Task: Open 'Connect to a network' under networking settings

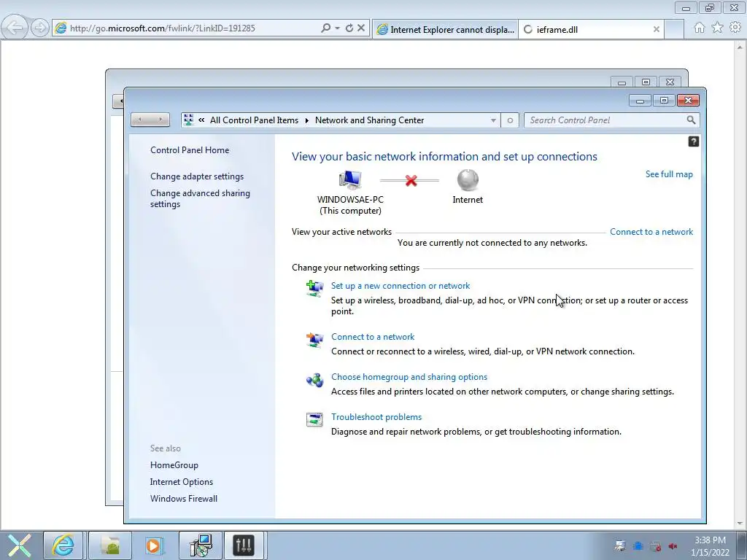Action: pyautogui.click(x=373, y=337)
